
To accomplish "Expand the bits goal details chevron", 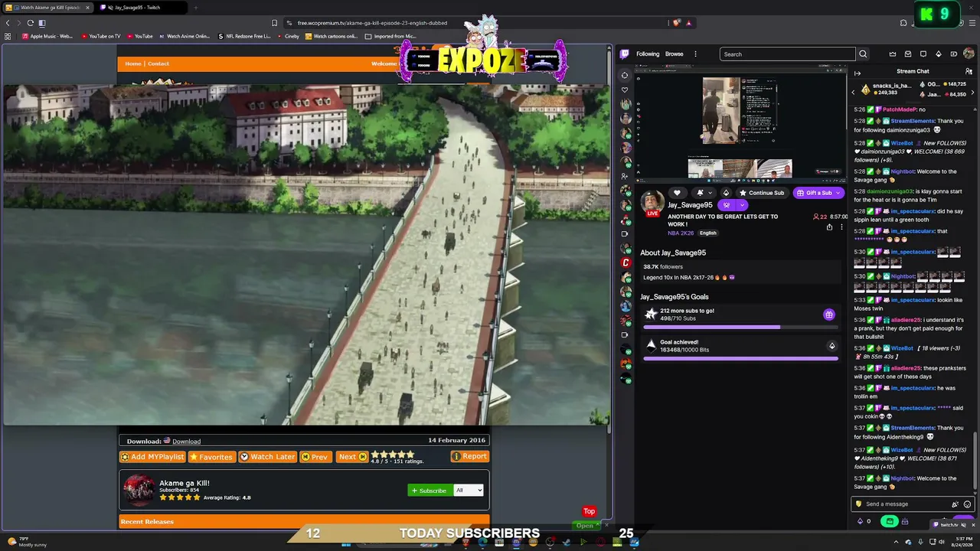I will (832, 346).
